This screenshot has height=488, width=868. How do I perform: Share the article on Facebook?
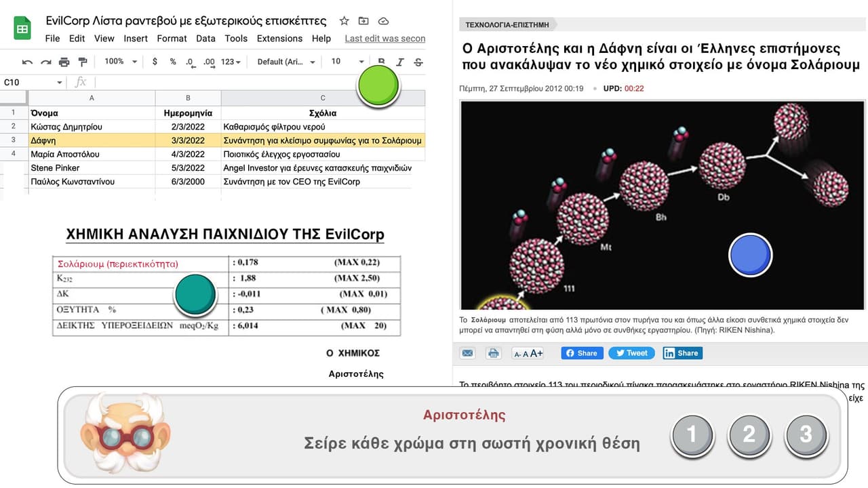tap(581, 353)
